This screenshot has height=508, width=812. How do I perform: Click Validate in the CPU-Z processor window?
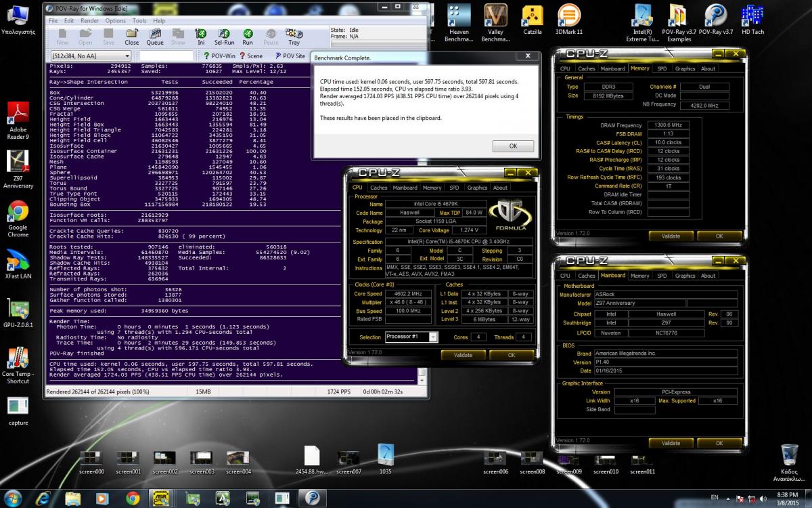pos(463,355)
